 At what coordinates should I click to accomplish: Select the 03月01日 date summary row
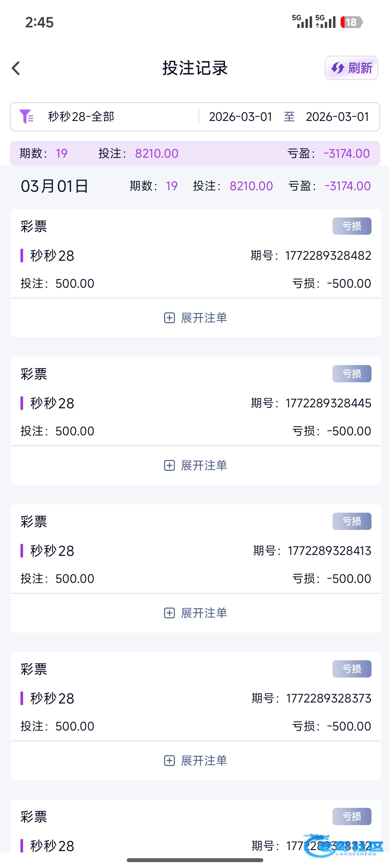point(55,186)
